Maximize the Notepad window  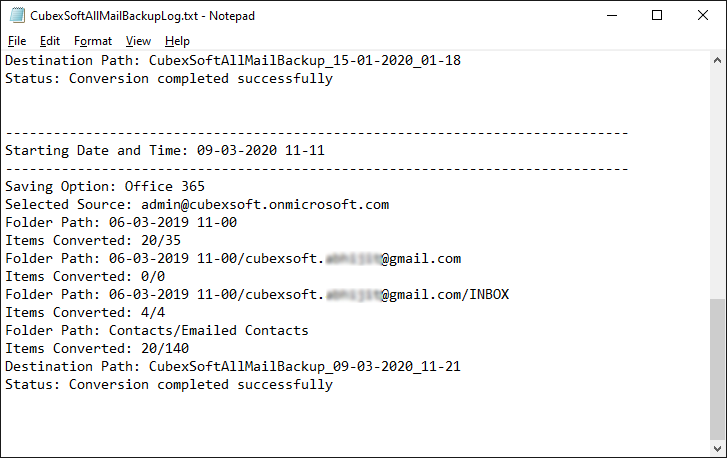coord(656,15)
